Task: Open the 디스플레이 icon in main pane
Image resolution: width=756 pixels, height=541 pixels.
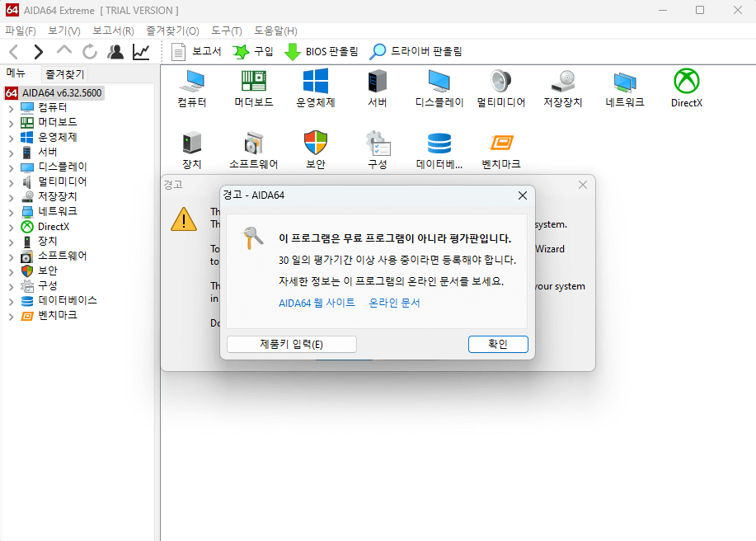Action: pyautogui.click(x=439, y=87)
